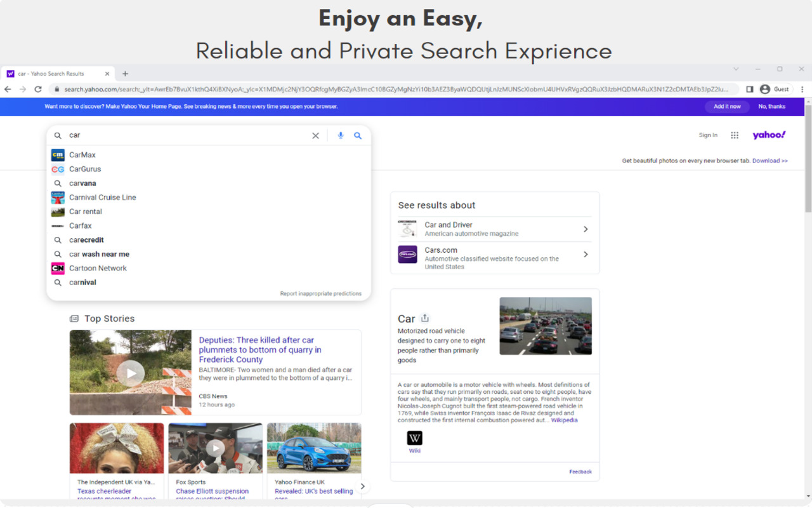Viewport: 812px width, 508px height.
Task: Click the share icon next to Car
Action: (x=425, y=318)
